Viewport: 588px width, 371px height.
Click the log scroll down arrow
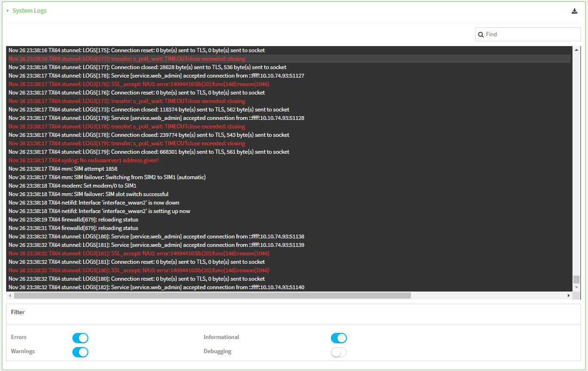coord(576,287)
